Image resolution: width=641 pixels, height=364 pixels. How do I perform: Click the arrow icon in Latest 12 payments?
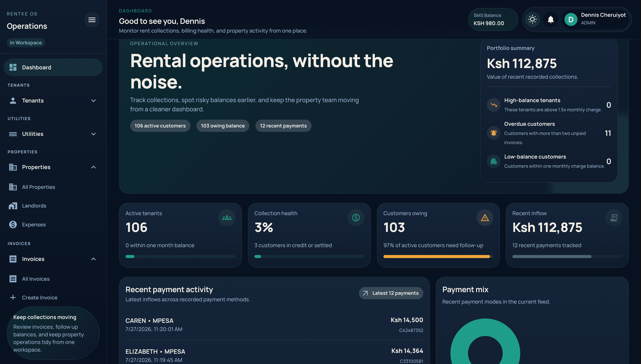point(365,293)
